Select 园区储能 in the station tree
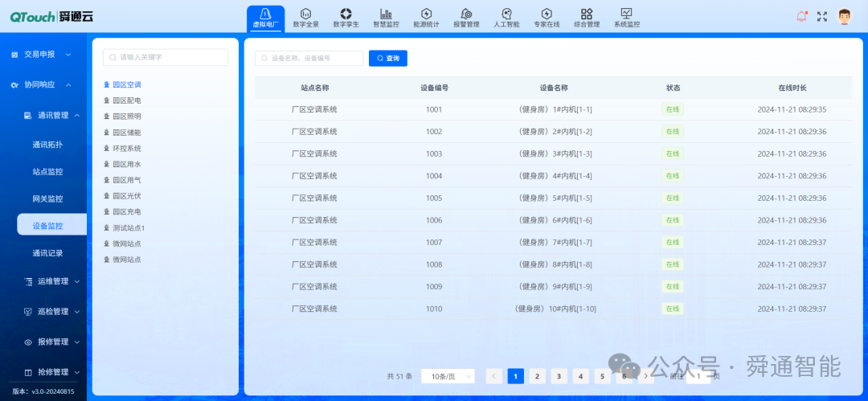This screenshot has height=401, width=868. pyautogui.click(x=127, y=133)
